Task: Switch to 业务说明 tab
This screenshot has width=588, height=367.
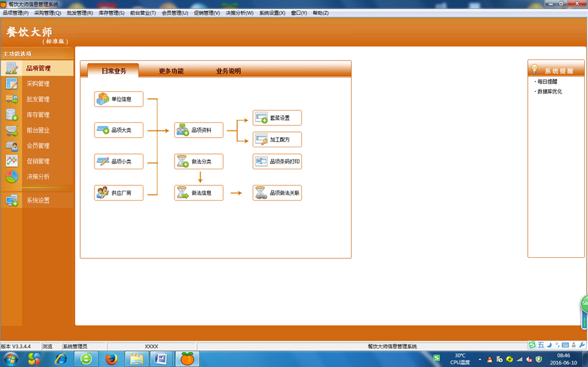Action: 228,71
